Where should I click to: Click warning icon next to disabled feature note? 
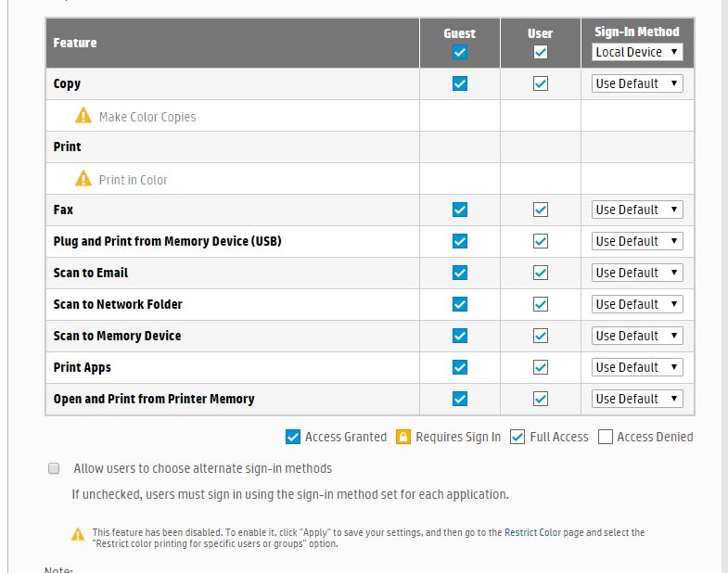point(78,534)
